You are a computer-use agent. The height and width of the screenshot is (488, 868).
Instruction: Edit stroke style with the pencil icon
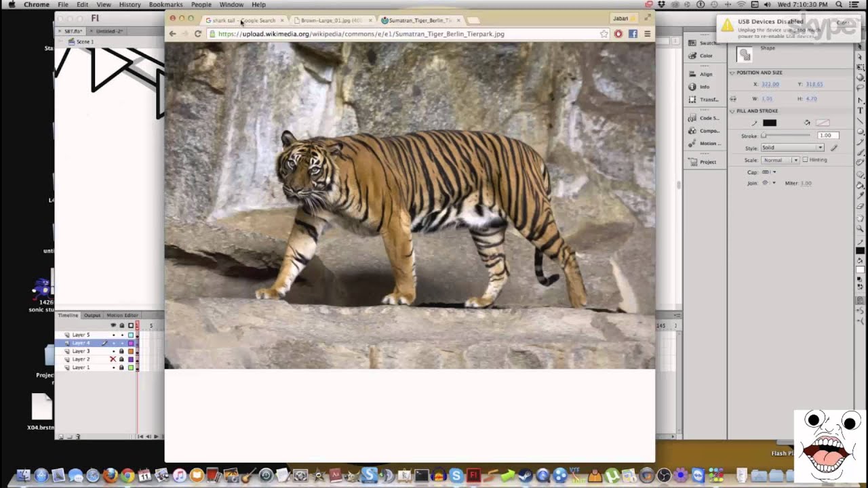[x=834, y=148]
